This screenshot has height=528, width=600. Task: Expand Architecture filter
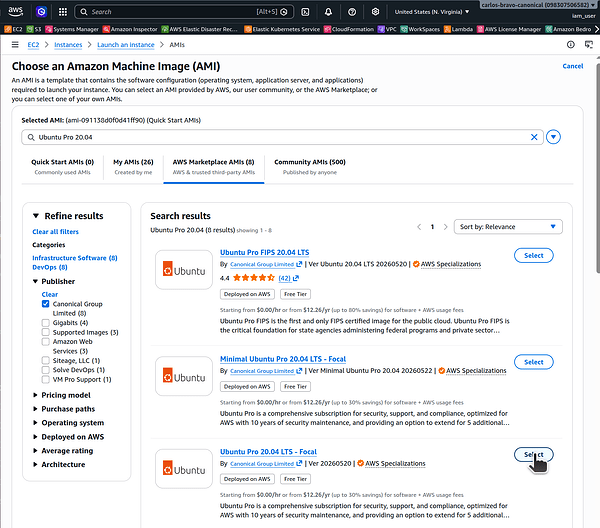(35, 464)
